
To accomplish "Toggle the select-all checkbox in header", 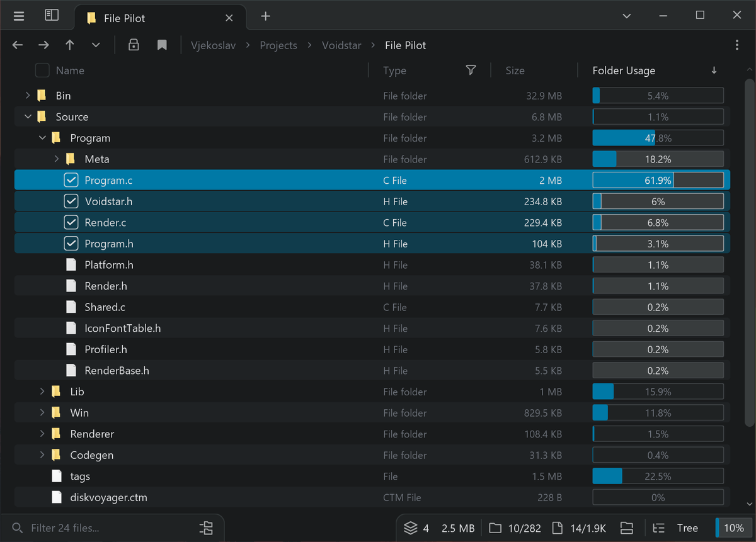I will 42,71.
